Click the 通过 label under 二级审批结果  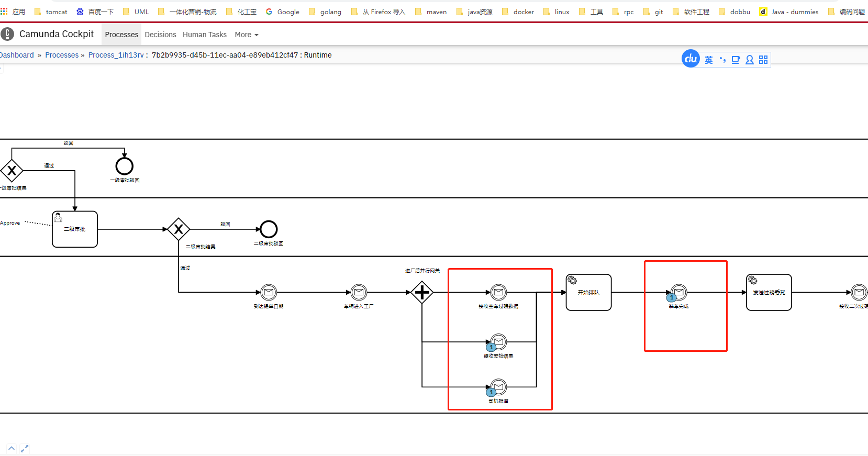click(185, 268)
